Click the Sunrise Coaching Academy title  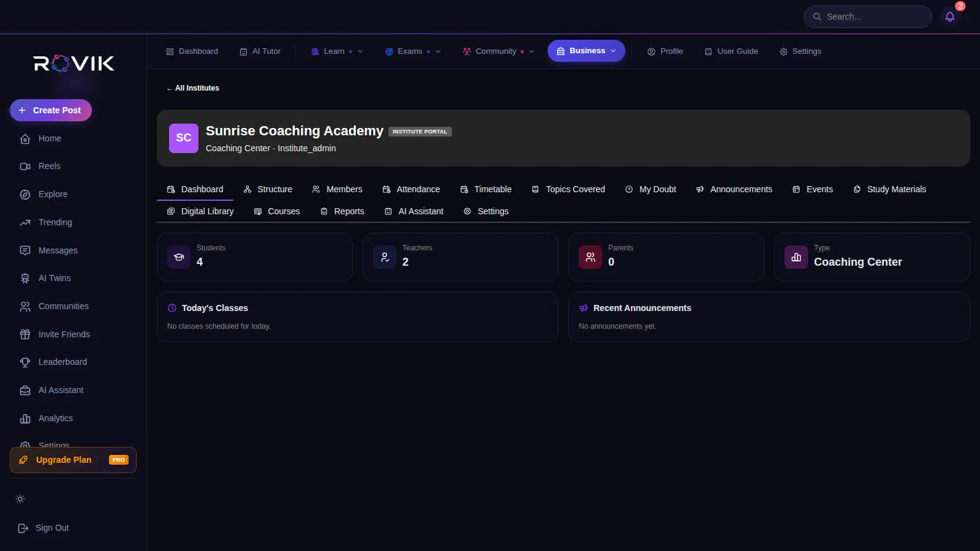295,131
